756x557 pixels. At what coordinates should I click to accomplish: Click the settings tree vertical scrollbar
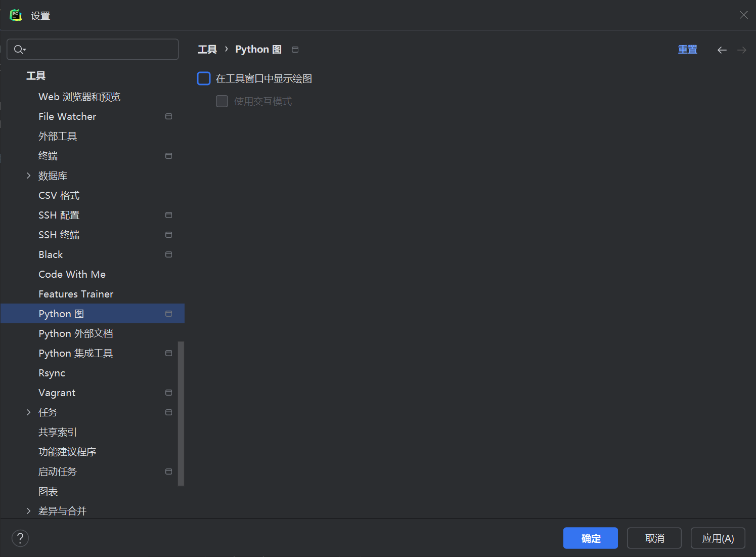coord(181,413)
